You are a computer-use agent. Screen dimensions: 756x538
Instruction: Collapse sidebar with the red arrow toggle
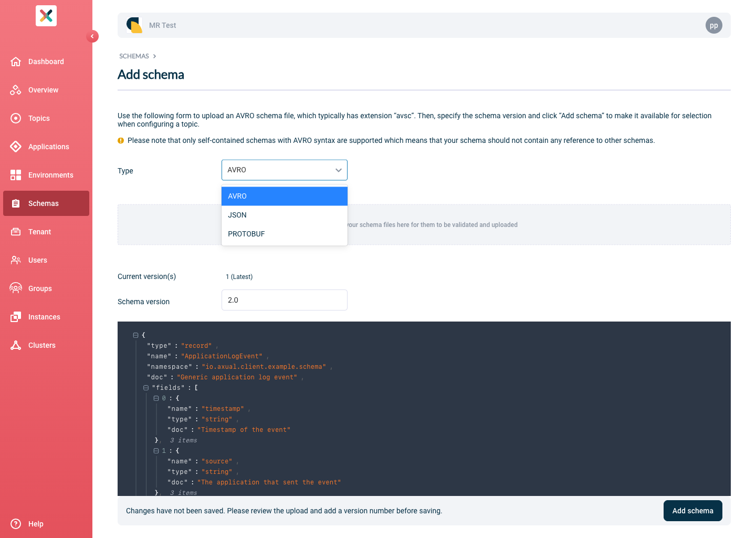tap(92, 36)
